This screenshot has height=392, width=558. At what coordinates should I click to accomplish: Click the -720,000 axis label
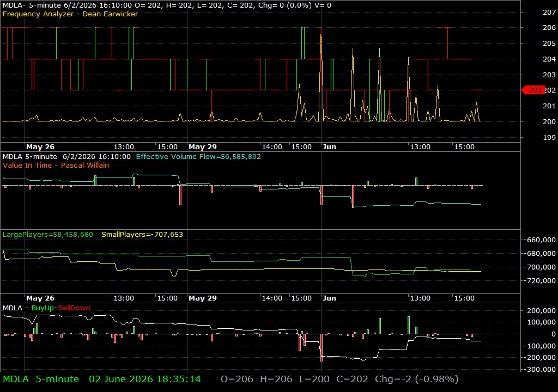coord(540,280)
